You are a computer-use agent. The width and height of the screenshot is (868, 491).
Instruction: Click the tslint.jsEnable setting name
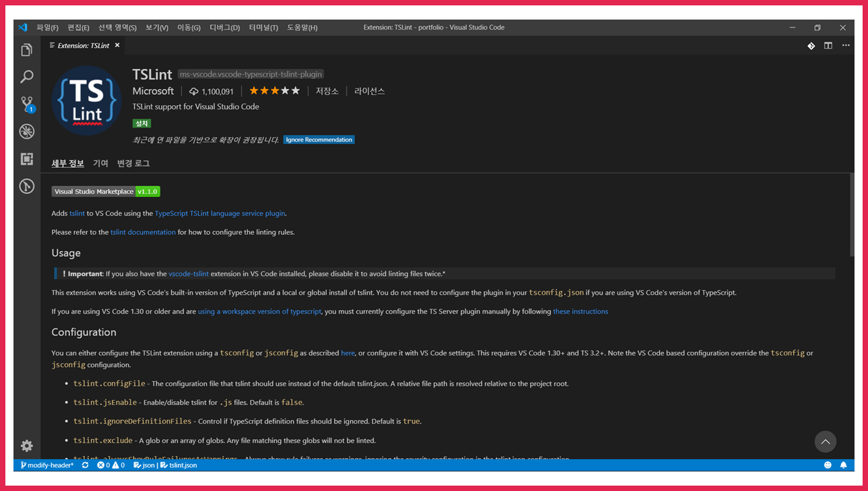105,402
